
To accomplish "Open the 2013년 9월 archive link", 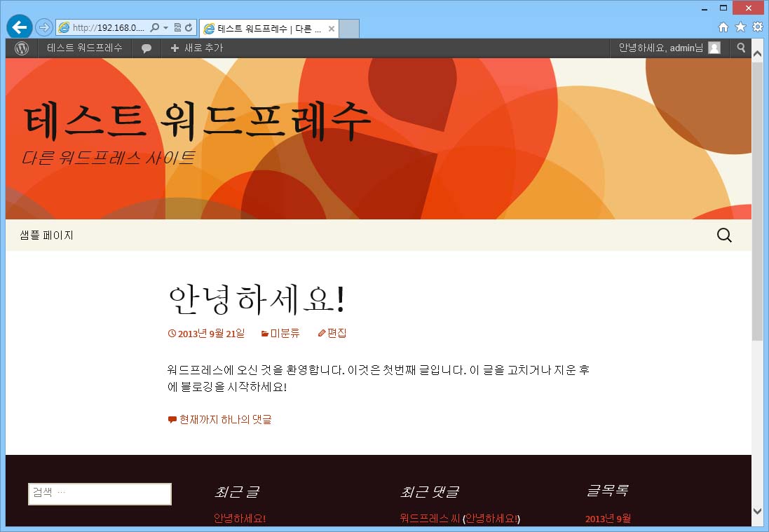I will [x=608, y=518].
